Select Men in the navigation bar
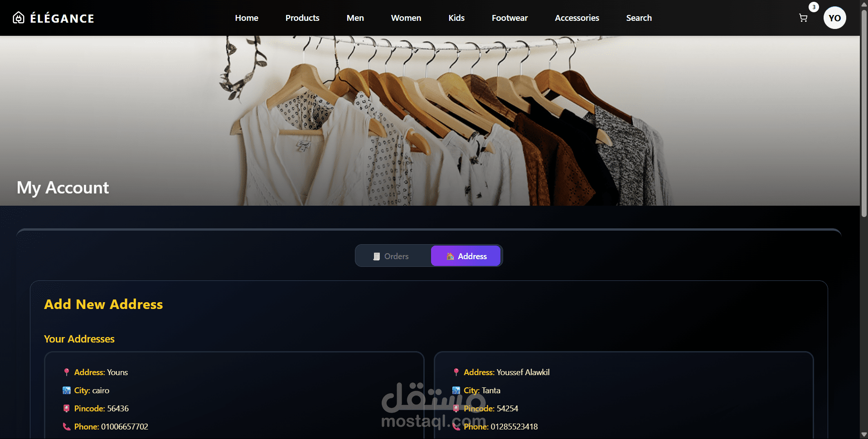Viewport: 868px width, 439px height. [355, 18]
